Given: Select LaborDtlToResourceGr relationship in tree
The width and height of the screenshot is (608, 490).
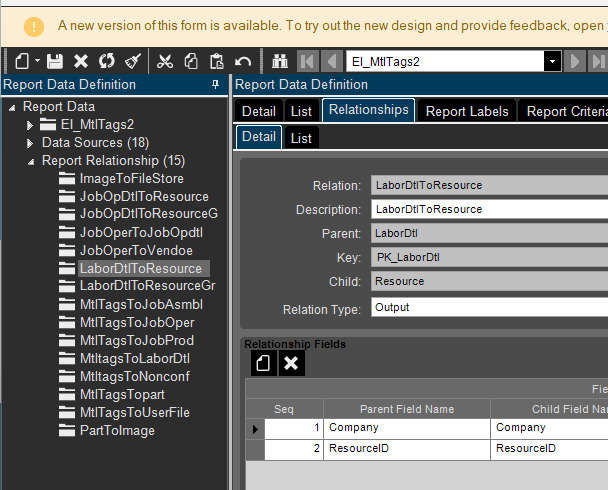Looking at the screenshot, I should click(x=147, y=286).
